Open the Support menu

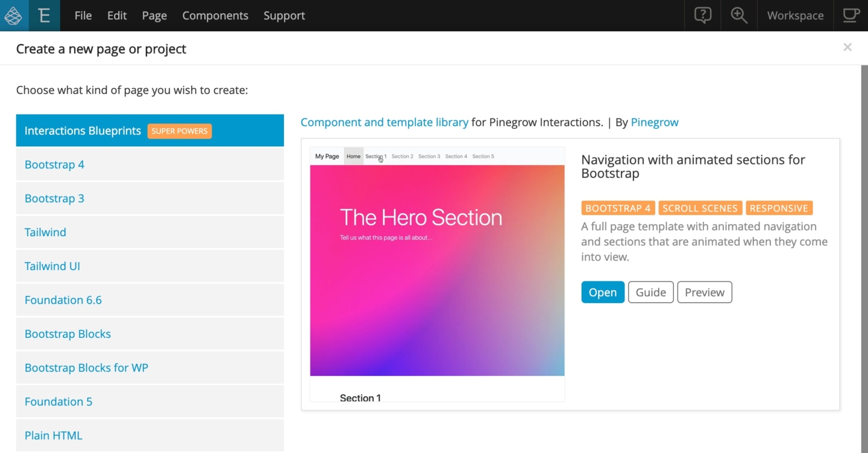click(284, 15)
